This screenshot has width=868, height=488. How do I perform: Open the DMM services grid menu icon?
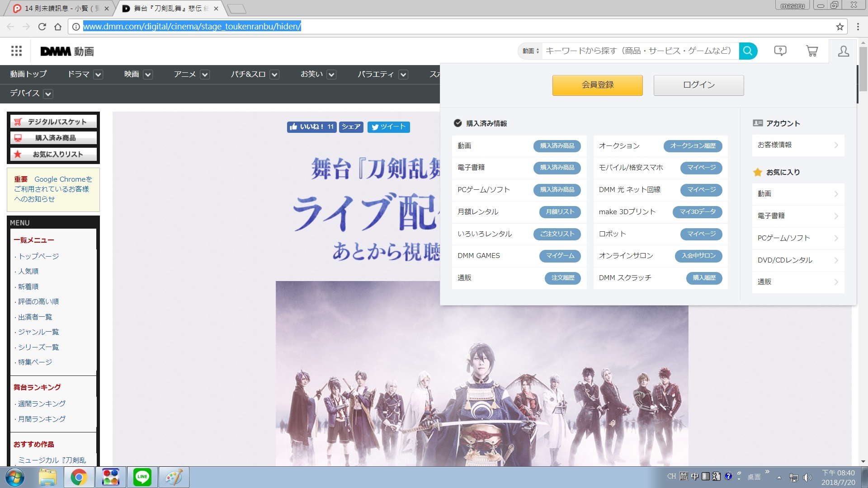coord(16,51)
